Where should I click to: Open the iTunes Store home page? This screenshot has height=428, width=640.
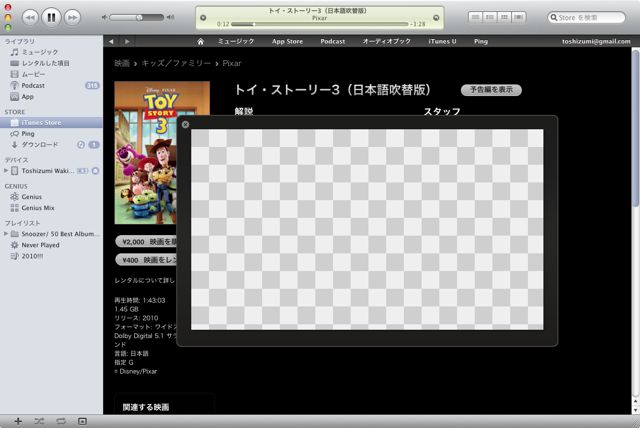pyautogui.click(x=200, y=41)
